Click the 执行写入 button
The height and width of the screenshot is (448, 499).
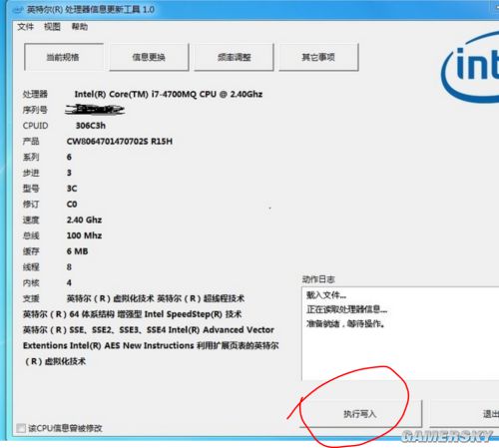click(x=360, y=414)
